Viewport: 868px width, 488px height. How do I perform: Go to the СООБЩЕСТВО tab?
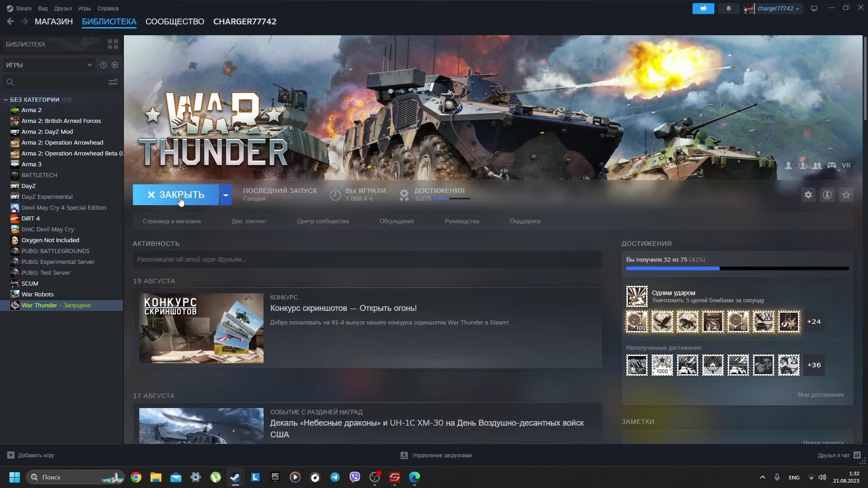tap(175, 21)
